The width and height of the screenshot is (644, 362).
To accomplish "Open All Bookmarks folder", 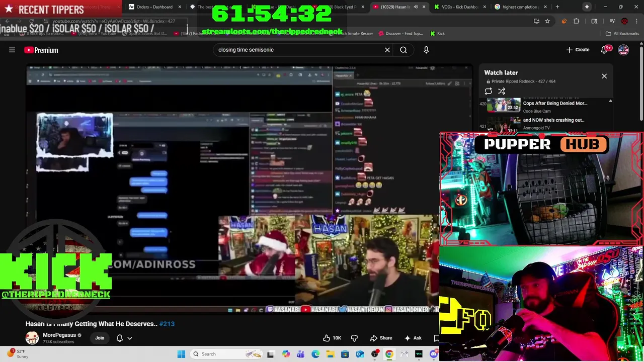I will [622, 33].
